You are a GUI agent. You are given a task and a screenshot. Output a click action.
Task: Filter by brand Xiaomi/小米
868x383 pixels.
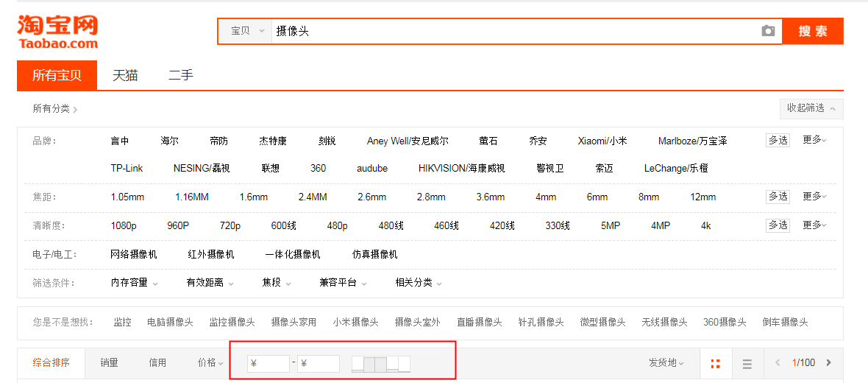(602, 141)
